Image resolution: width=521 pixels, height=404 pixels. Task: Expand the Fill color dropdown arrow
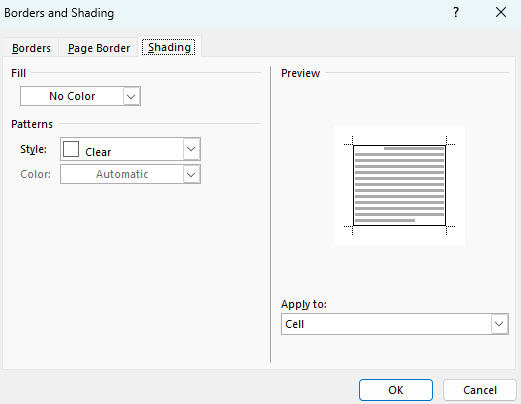click(131, 96)
